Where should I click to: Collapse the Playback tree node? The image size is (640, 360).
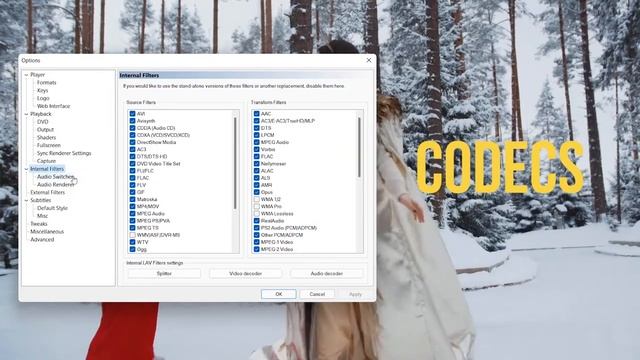pyautogui.click(x=27, y=114)
